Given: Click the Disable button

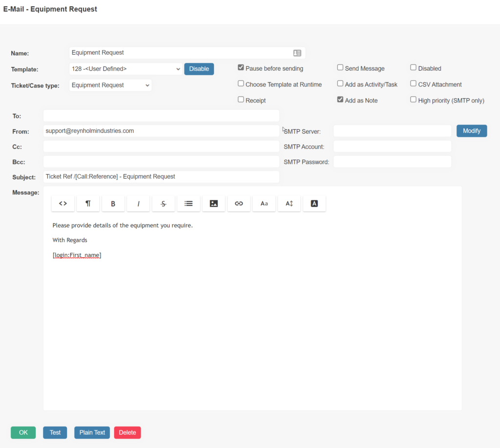Looking at the screenshot, I should (199, 69).
